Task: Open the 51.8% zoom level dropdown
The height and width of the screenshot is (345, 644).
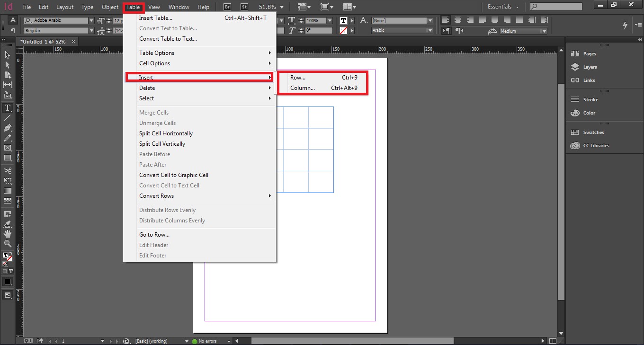Action: (282, 7)
